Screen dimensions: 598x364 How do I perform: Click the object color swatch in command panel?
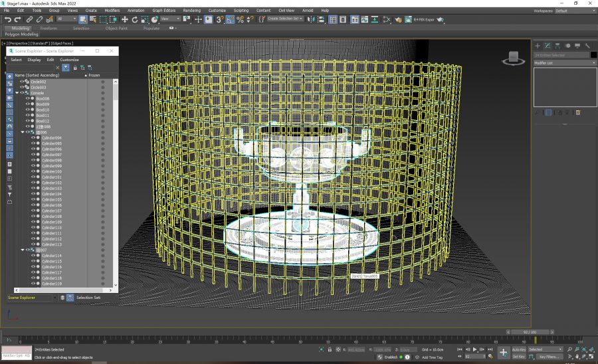tap(594, 55)
